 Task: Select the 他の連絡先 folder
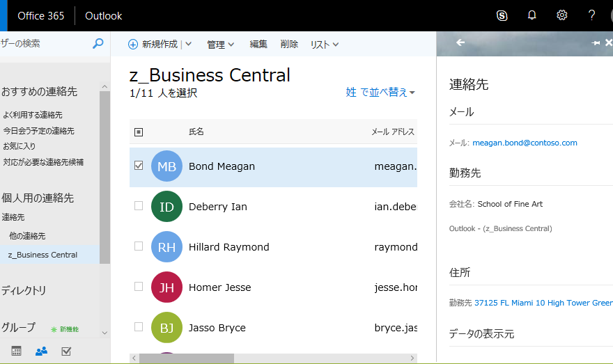(x=27, y=236)
